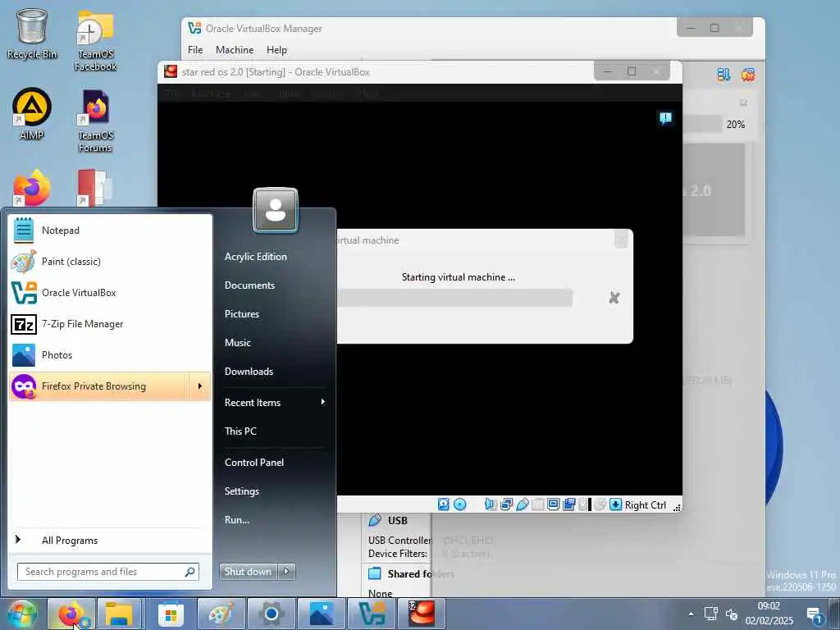Click USB devices status icon
This screenshot has height=630, width=840.
click(x=522, y=504)
